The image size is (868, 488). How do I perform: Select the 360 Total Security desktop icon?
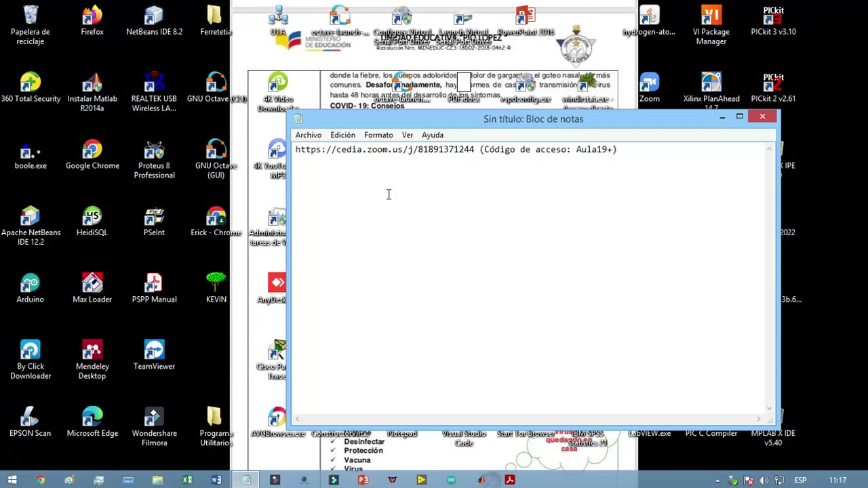[31, 87]
